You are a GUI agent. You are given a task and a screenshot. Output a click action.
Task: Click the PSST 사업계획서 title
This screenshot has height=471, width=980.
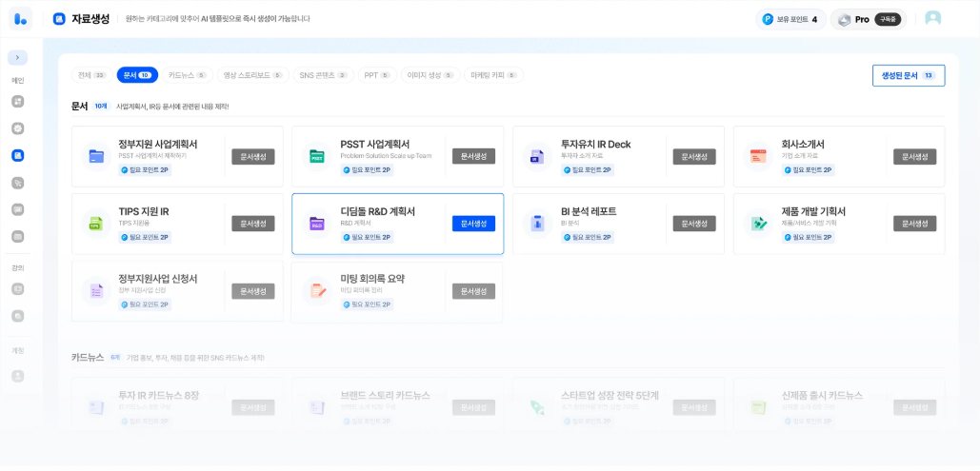[x=375, y=145]
